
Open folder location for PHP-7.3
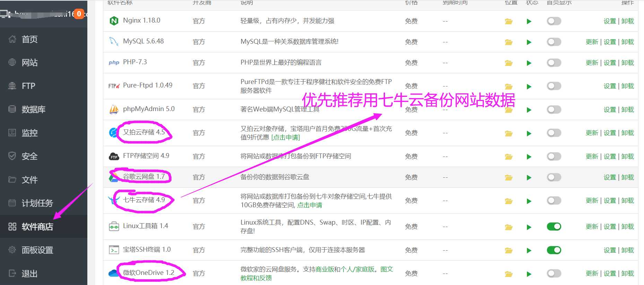508,63
